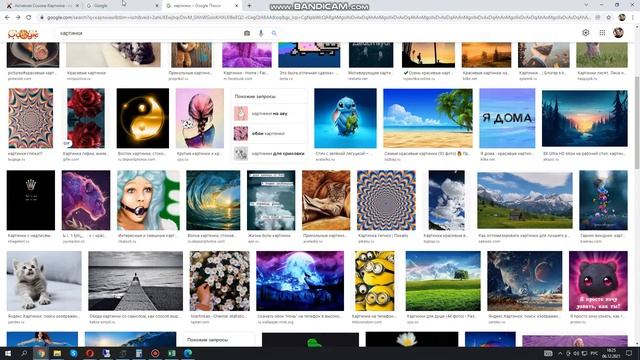
Task: Open the quick settings gear icon
Action: pos(586,33)
